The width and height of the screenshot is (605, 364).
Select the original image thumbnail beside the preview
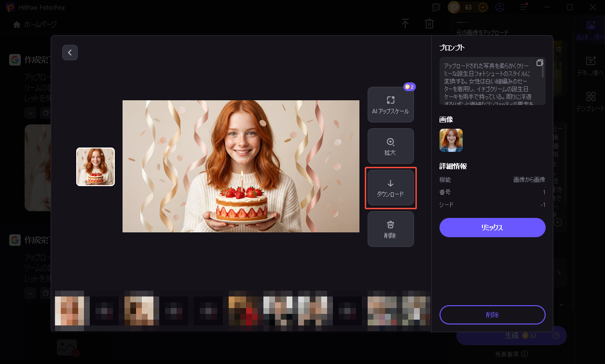95,167
